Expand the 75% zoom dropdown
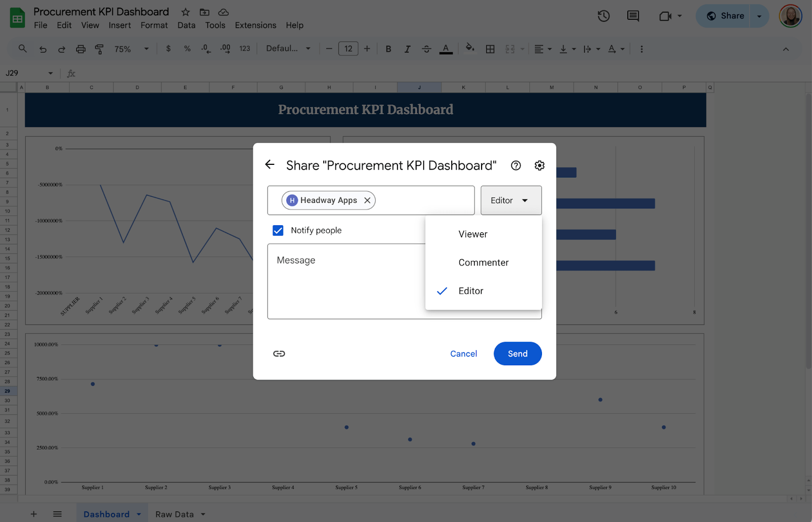This screenshot has height=522, width=812. 131,49
